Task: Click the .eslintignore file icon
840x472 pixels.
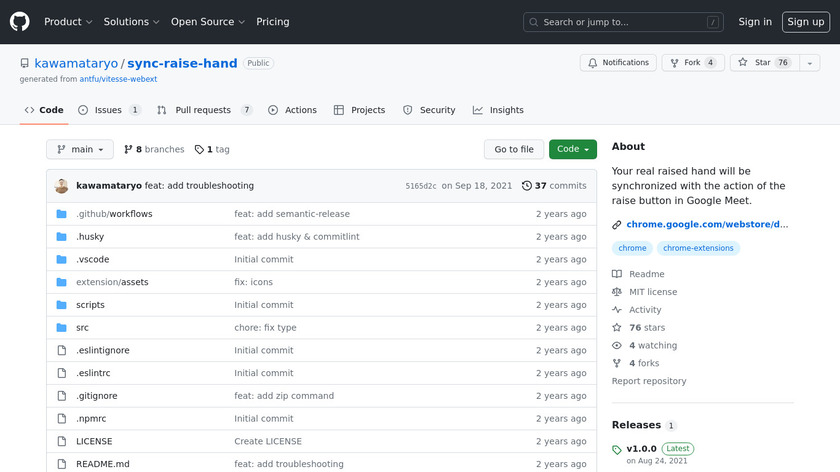Action: pyautogui.click(x=62, y=350)
